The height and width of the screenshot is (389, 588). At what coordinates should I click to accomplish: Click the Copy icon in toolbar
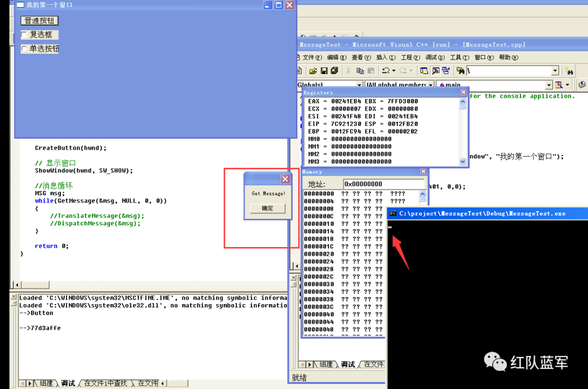click(360, 71)
